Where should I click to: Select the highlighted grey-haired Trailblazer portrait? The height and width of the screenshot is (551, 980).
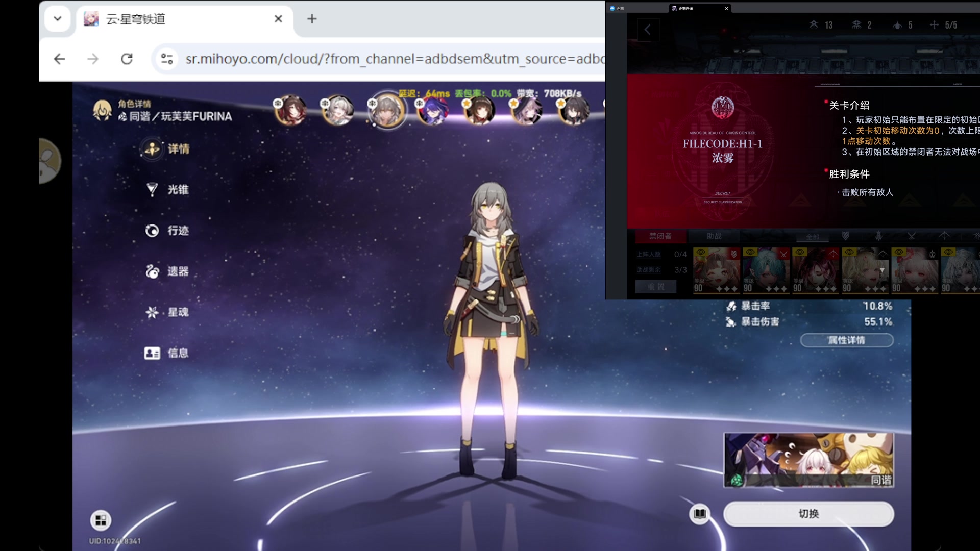386,110
